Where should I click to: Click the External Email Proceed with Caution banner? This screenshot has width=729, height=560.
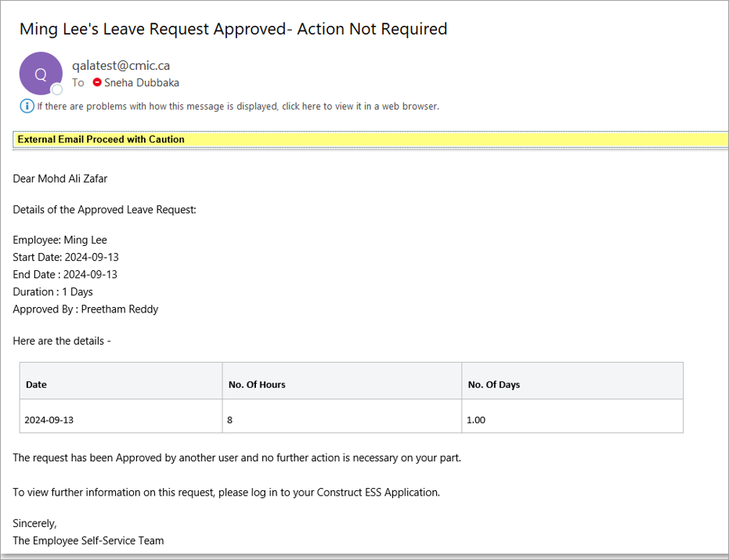point(370,139)
